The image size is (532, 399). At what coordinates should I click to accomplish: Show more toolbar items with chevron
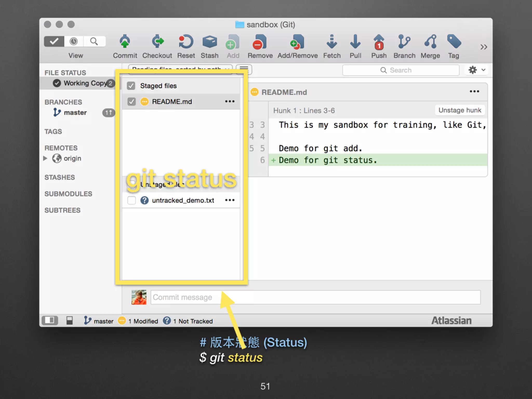pyautogui.click(x=483, y=47)
